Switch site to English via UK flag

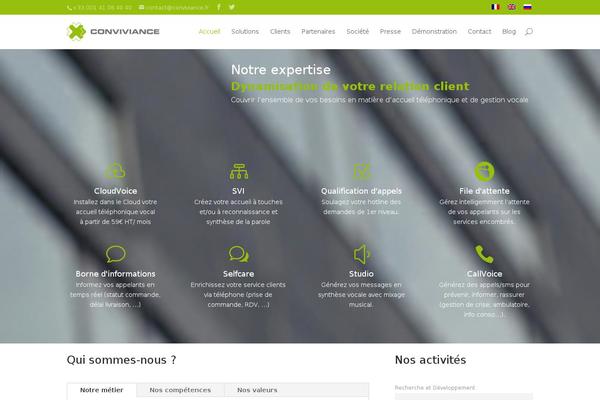point(512,7)
